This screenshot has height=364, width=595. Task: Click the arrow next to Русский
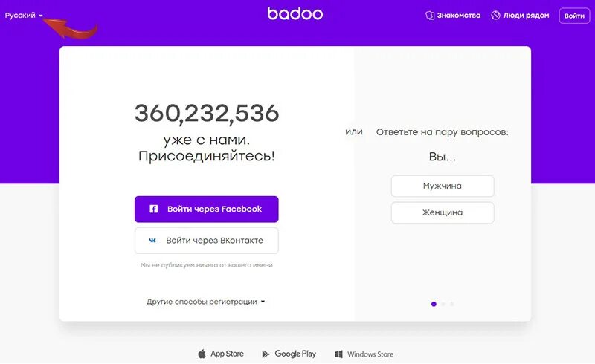coord(41,16)
